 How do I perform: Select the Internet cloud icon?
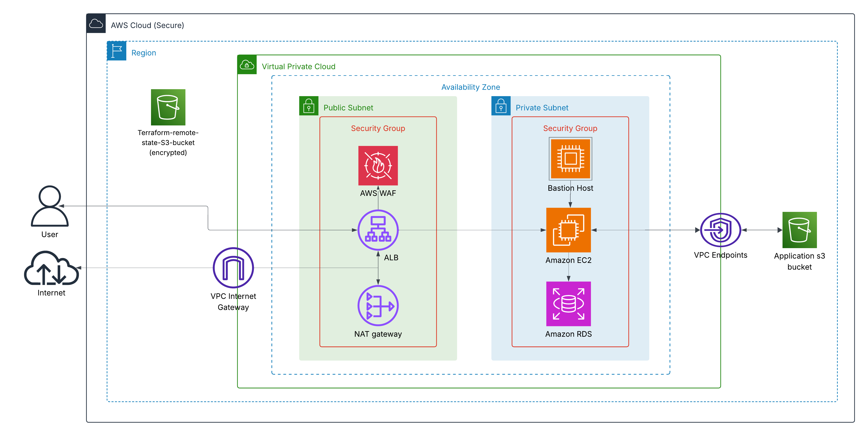click(x=51, y=268)
